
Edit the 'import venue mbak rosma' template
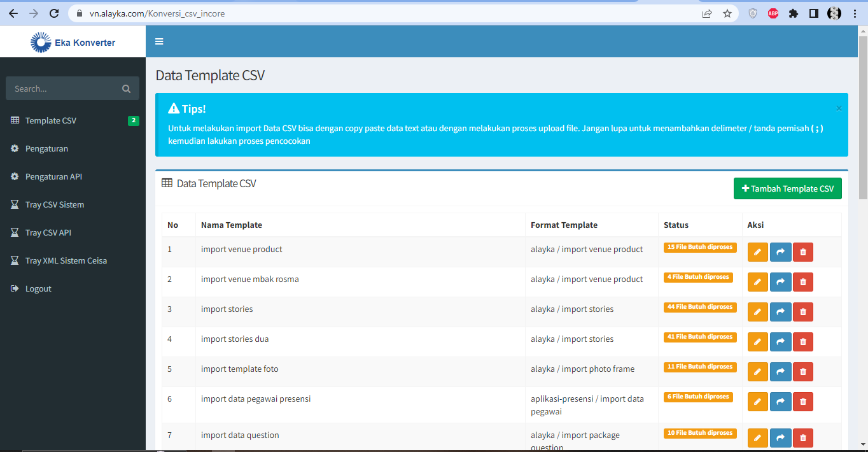pyautogui.click(x=757, y=282)
